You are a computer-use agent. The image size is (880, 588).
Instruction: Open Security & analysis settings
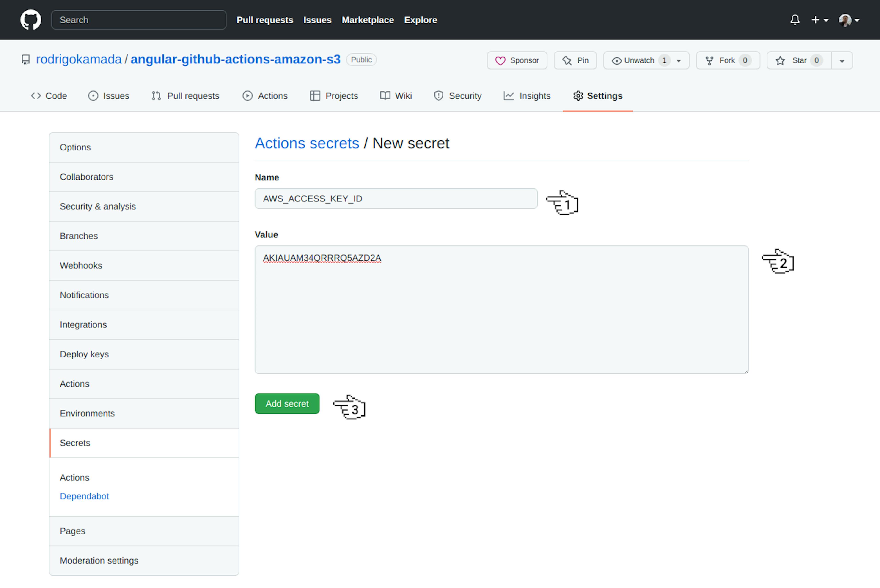point(144,207)
